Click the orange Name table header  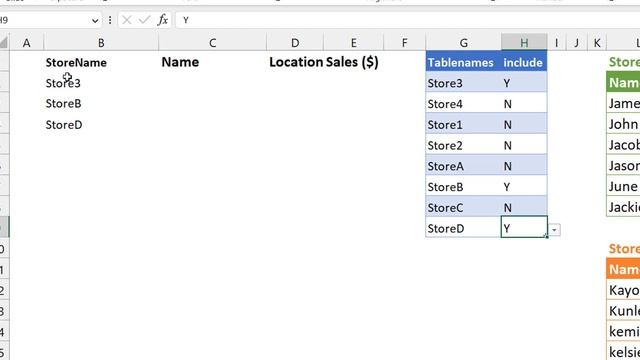(x=623, y=269)
